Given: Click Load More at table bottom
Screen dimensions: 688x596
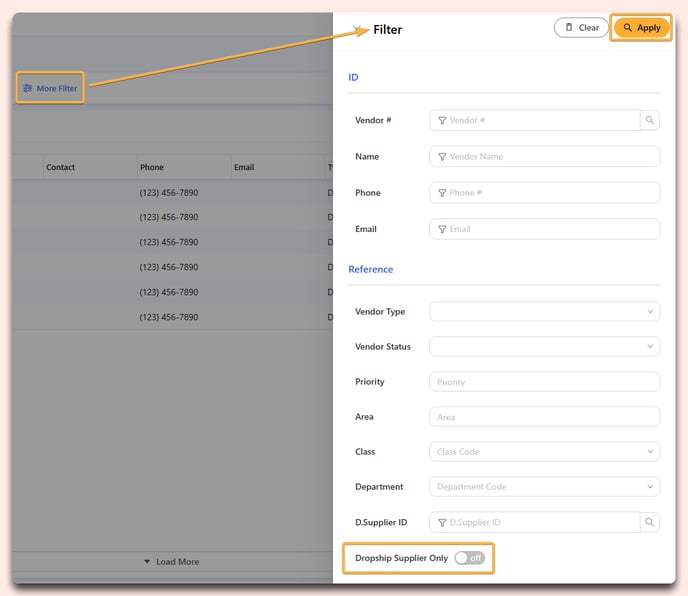Looking at the screenshot, I should (171, 562).
